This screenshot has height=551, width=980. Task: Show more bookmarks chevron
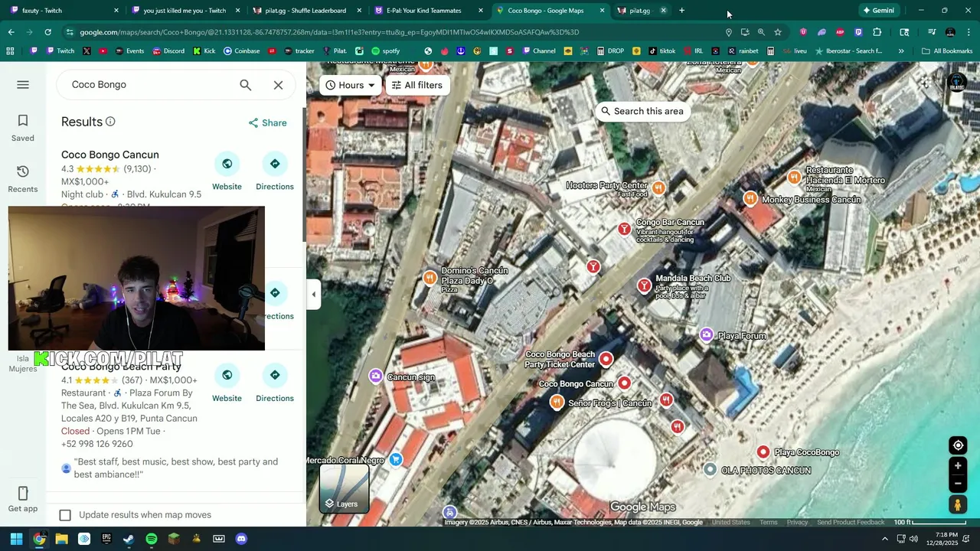901,51
